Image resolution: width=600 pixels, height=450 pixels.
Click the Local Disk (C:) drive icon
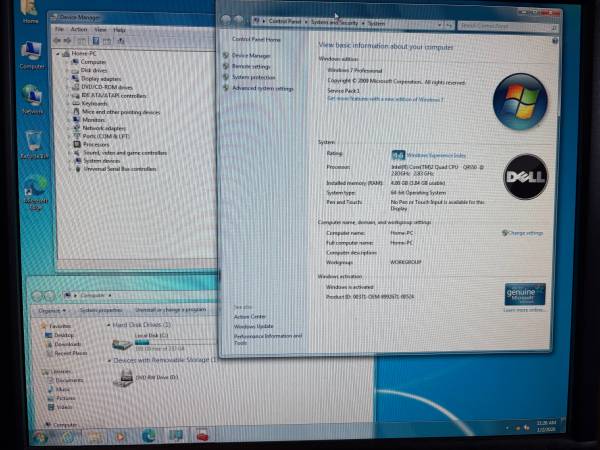point(125,343)
